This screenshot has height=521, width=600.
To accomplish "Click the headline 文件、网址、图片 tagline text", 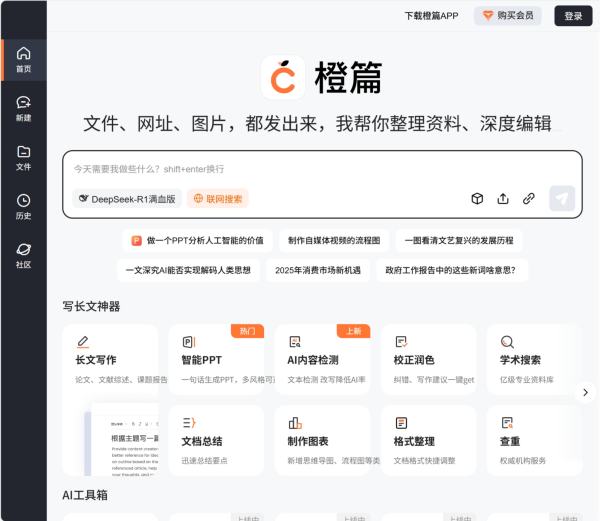I will coord(317,124).
